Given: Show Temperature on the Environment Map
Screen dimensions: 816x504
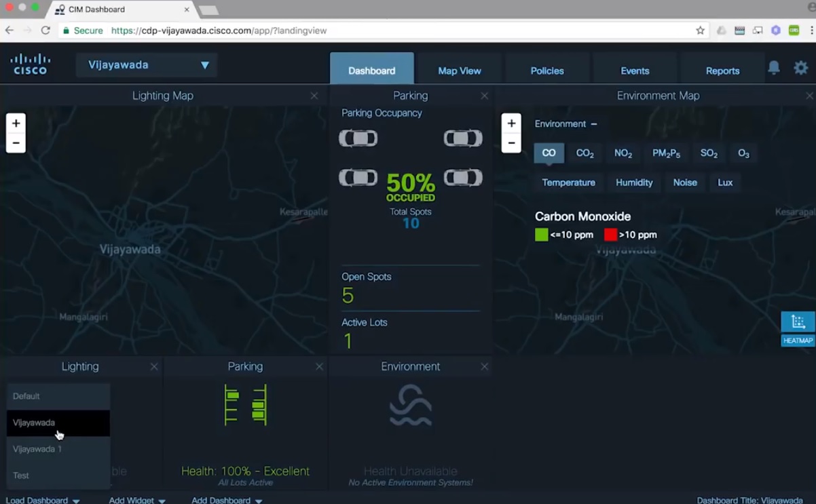Looking at the screenshot, I should (x=568, y=182).
